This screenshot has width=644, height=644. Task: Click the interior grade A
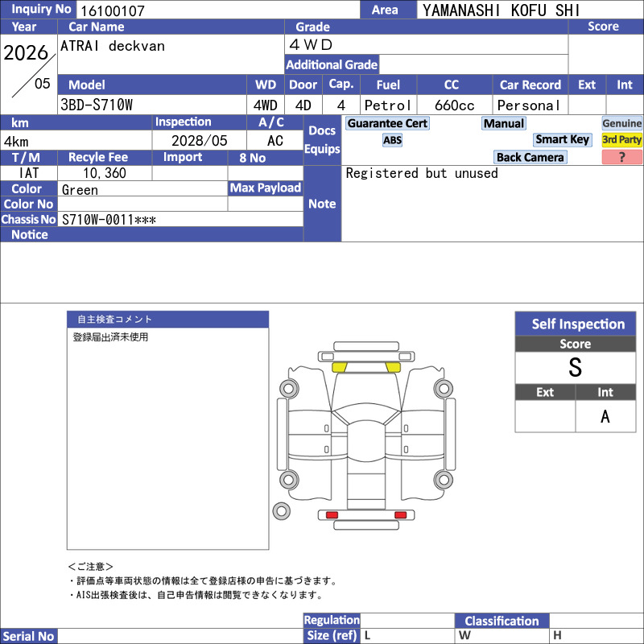[x=605, y=416]
